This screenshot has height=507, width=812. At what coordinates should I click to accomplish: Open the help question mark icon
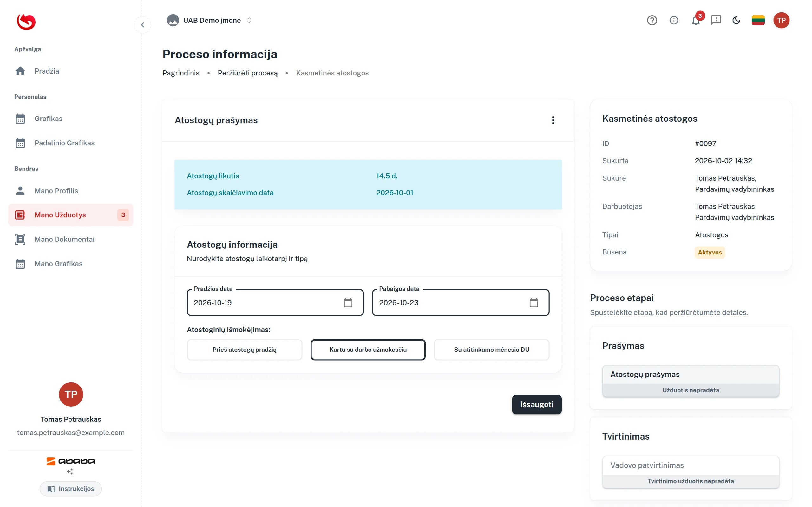pos(652,21)
